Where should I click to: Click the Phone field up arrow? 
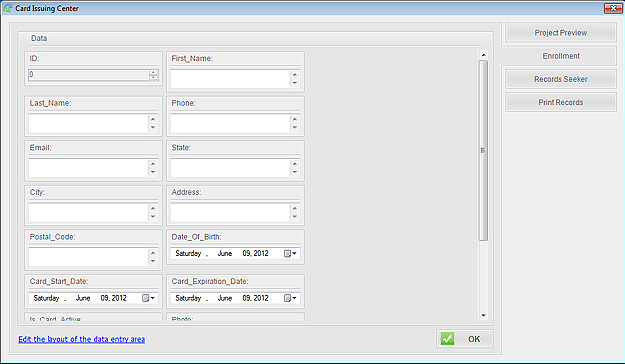(295, 119)
